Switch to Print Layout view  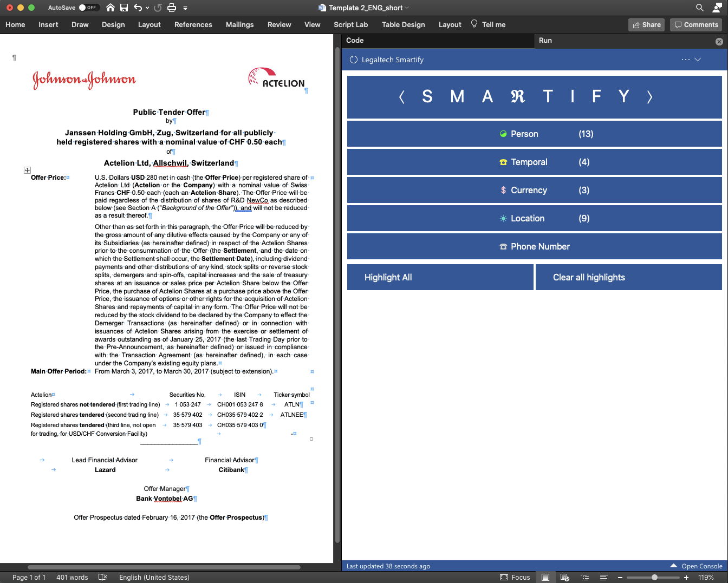coord(545,577)
